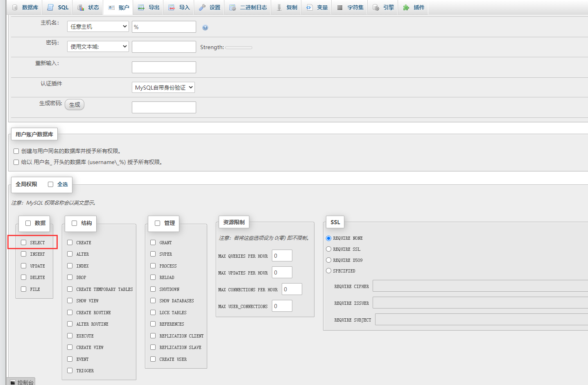588x385 pixels.
Task: Click the binary log icon
Action: (x=233, y=7)
